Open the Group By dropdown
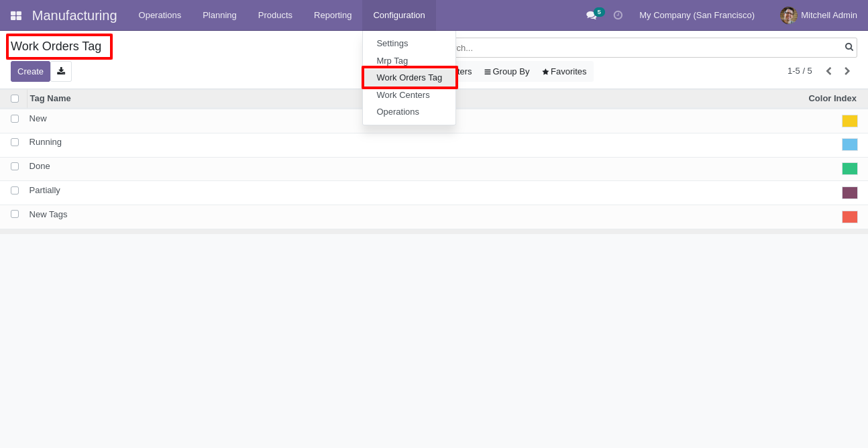 point(507,71)
